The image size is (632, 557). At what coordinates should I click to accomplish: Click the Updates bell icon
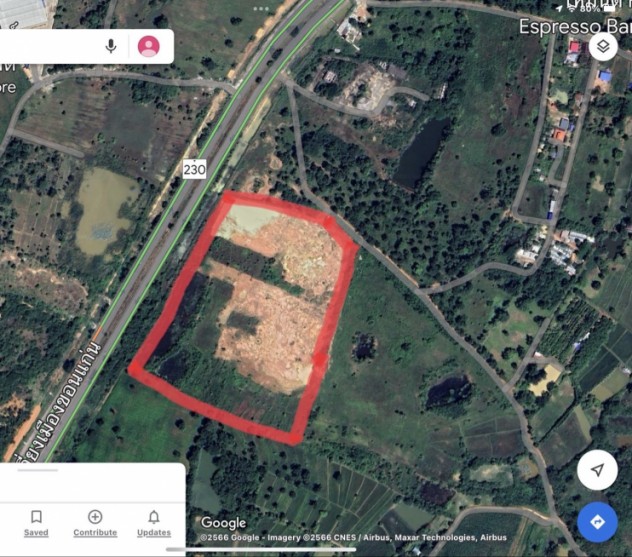point(154,517)
